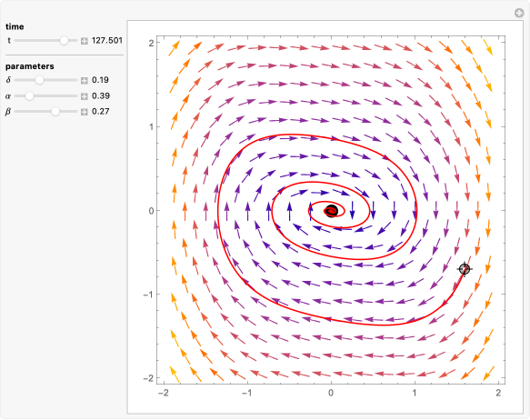Click the parameters section heading
Image resolution: width=530 pixels, height=420 pixels.
click(30, 66)
